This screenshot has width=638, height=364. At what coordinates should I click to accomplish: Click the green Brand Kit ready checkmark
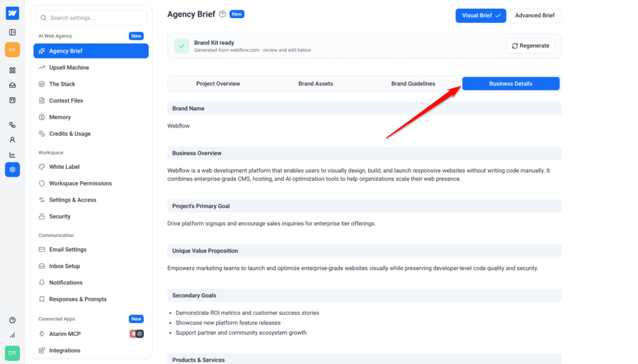pos(181,46)
